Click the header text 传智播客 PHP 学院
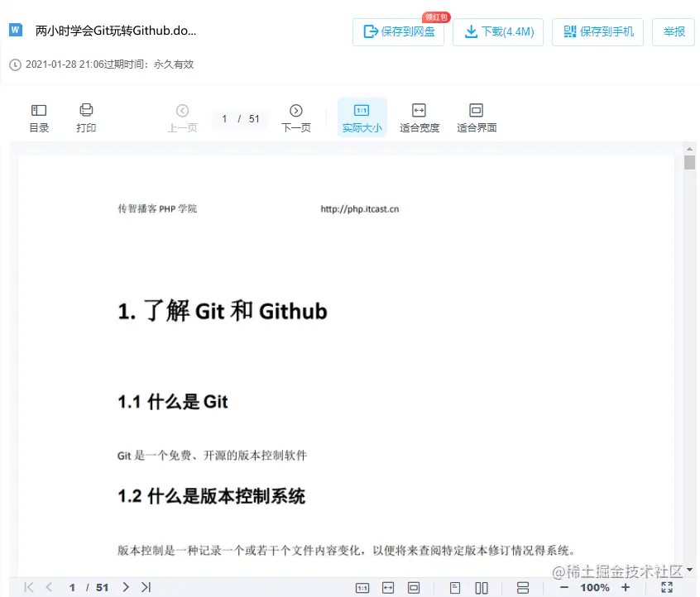 click(157, 209)
